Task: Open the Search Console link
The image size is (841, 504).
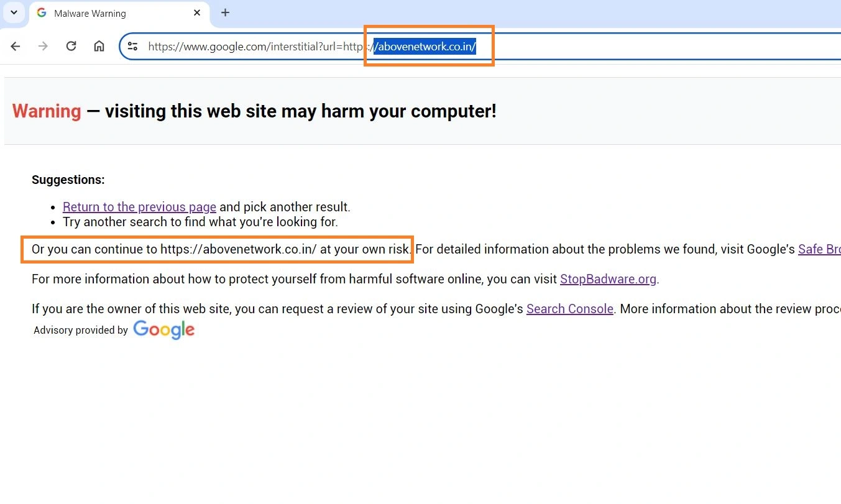Action: point(570,309)
